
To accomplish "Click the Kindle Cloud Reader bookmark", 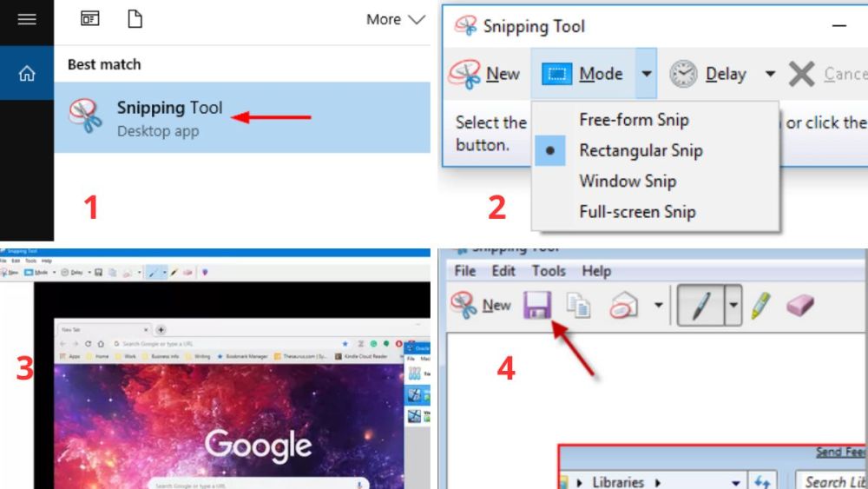I will point(361,357).
